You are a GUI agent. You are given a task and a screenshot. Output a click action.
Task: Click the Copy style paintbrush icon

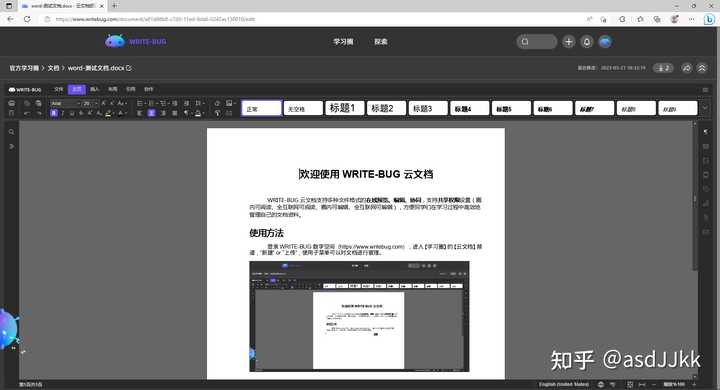tap(217, 113)
